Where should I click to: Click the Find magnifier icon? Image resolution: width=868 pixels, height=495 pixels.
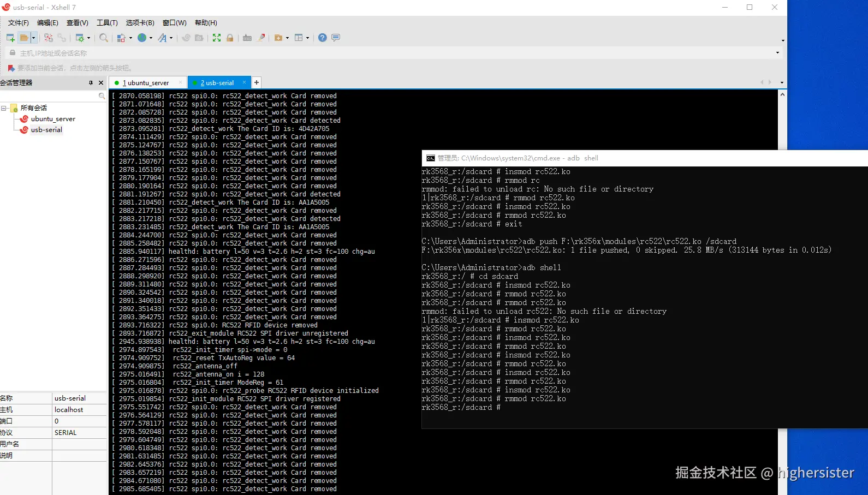click(x=103, y=38)
